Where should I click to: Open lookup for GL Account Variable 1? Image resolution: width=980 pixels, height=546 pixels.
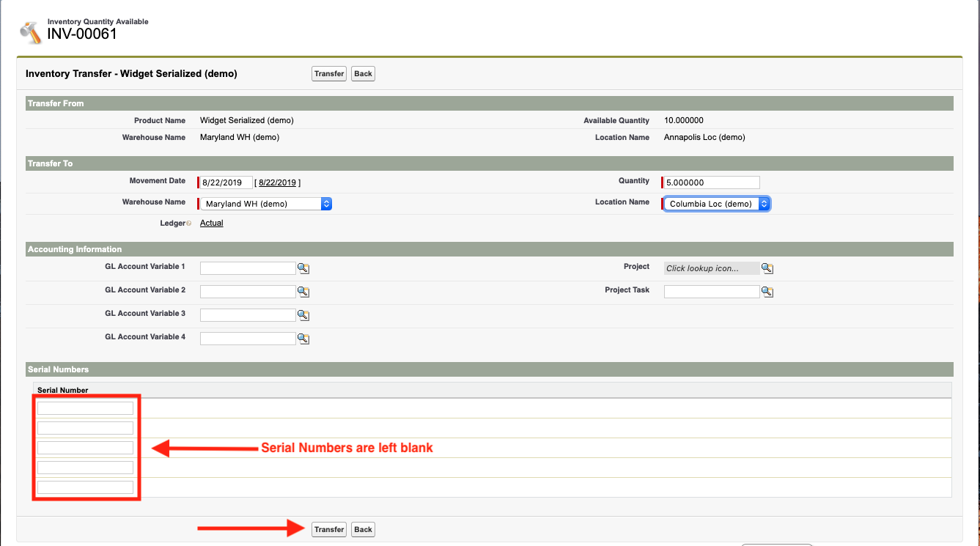click(303, 270)
